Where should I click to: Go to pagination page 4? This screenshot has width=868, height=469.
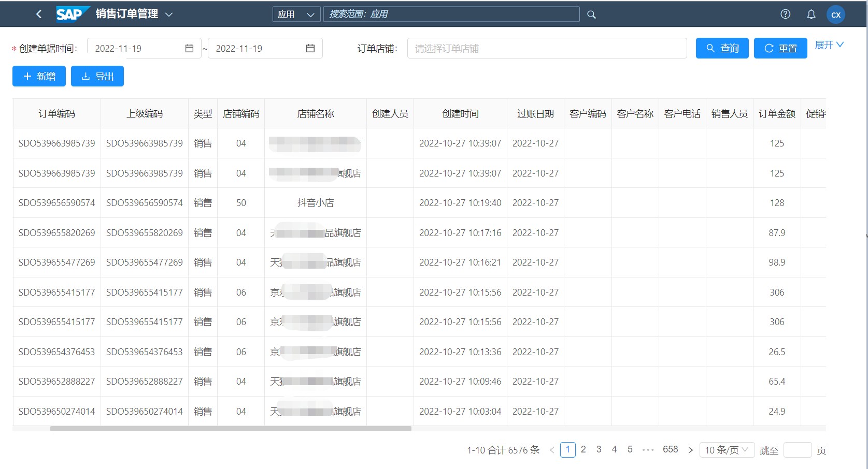pyautogui.click(x=615, y=449)
